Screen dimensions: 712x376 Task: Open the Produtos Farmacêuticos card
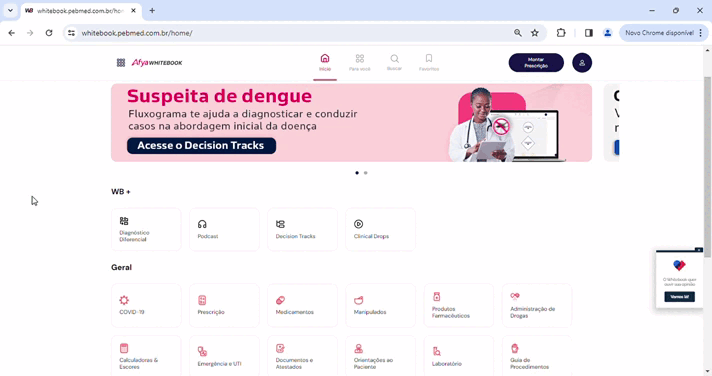[459, 305]
